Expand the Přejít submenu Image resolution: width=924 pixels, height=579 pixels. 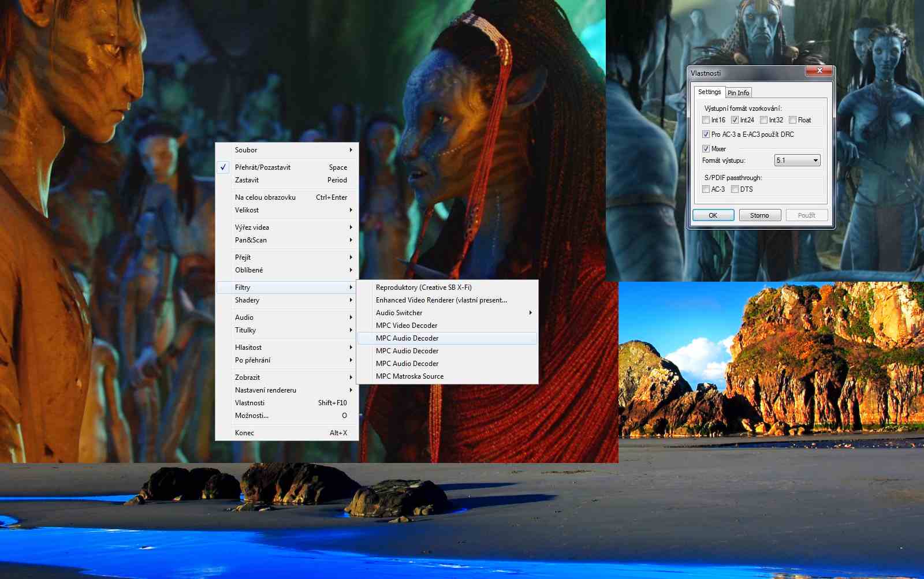coord(287,257)
